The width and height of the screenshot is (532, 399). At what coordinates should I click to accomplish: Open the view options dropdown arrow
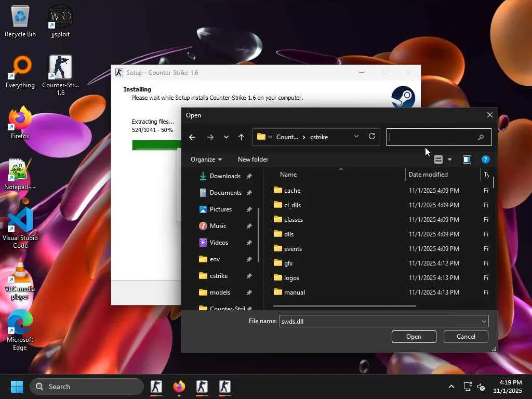click(x=449, y=159)
